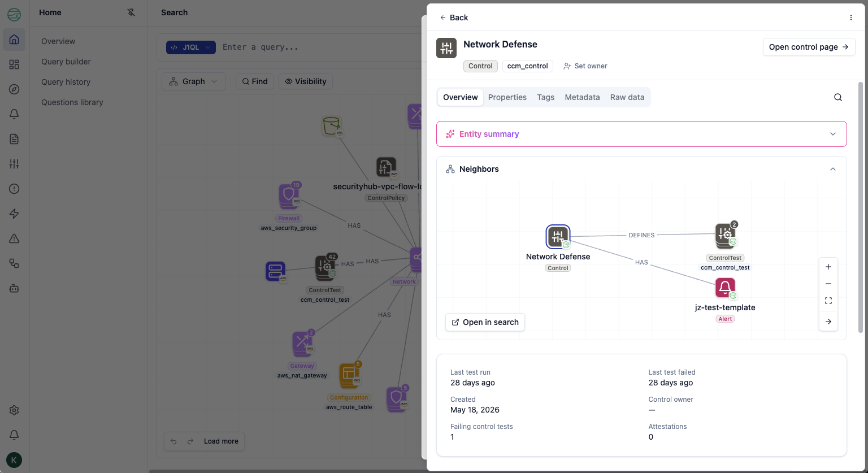Open the warning triangle icon in sidebar
Viewport: 868px width, 473px height.
coord(14,238)
